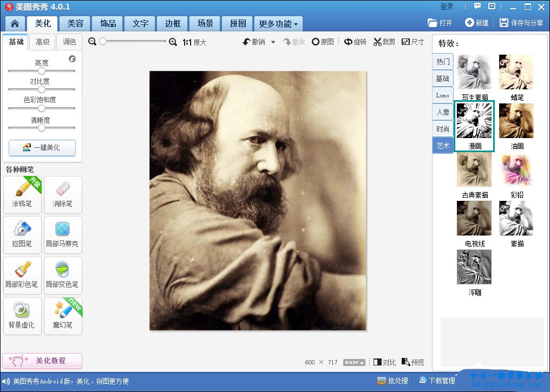The width and height of the screenshot is (550, 392).
Task: Open the 人像 effects category tab
Action: tap(443, 112)
